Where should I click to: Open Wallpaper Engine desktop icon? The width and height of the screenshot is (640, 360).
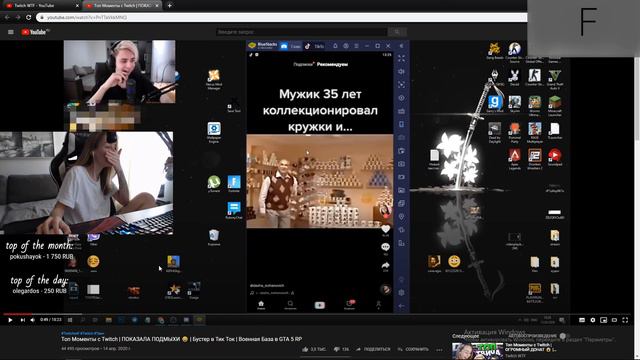pyautogui.click(x=214, y=132)
